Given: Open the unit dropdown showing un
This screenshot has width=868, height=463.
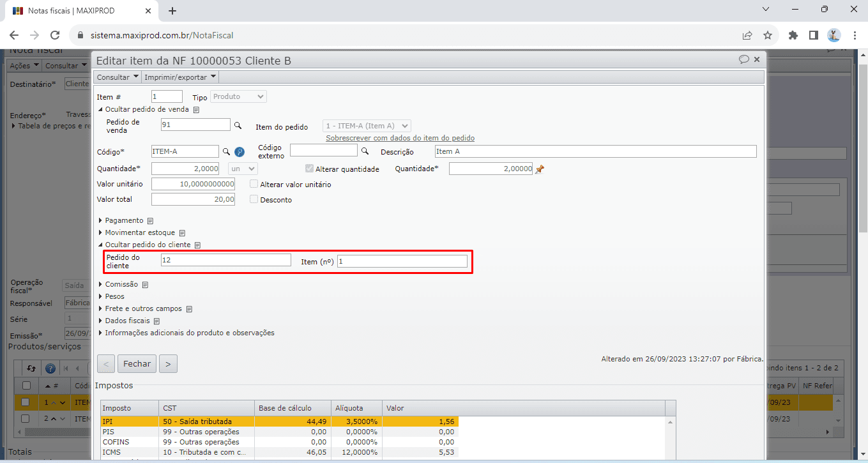Looking at the screenshot, I should coord(243,169).
